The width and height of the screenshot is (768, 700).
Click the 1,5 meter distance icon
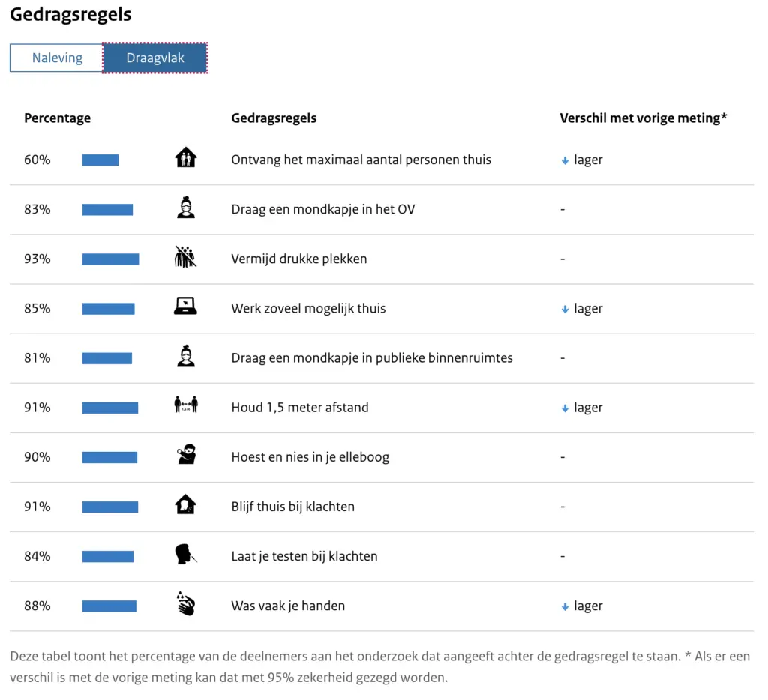point(185,406)
